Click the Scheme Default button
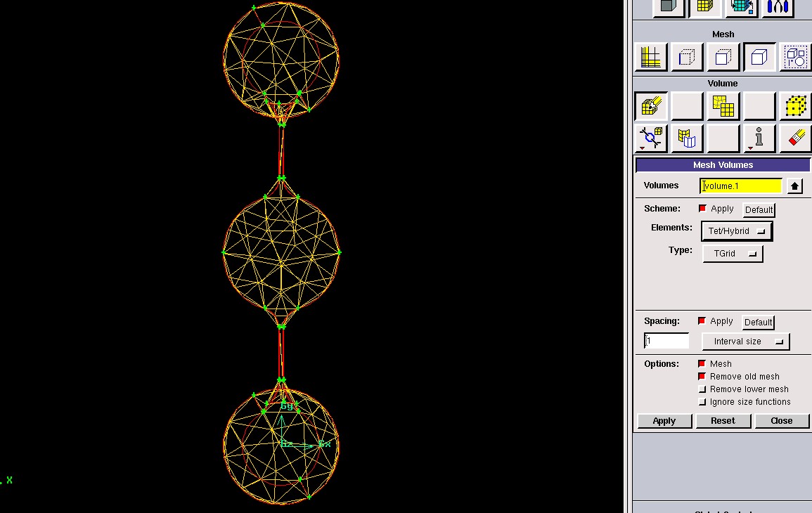Screen dimensions: 812x513 point(759,209)
